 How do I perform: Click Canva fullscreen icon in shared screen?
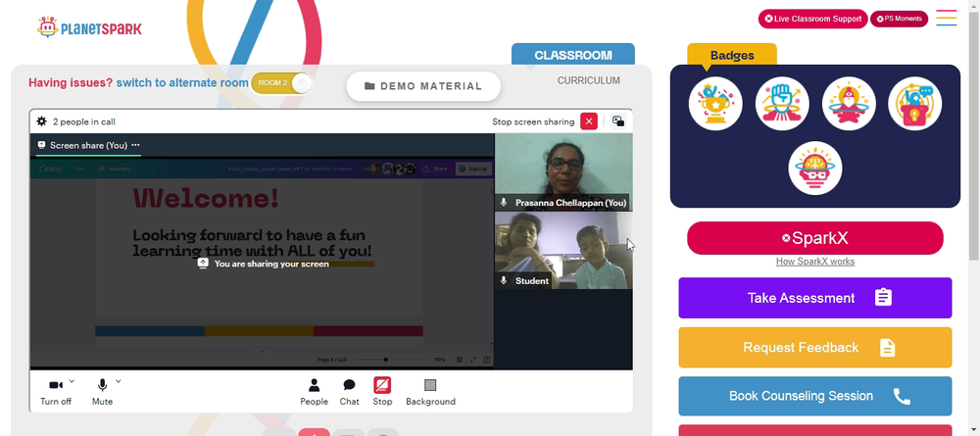point(473,360)
